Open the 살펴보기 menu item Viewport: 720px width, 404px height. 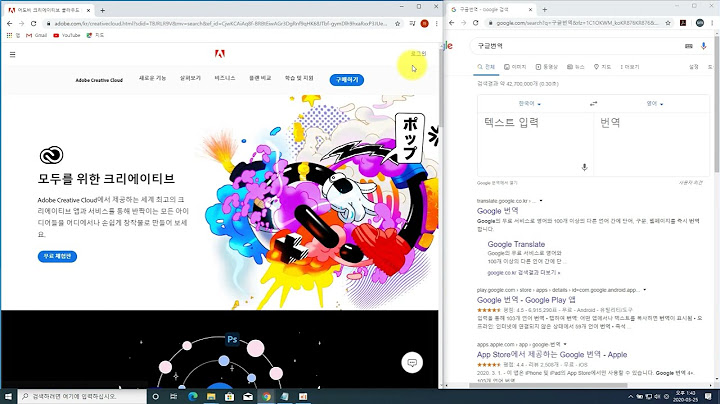tap(190, 79)
